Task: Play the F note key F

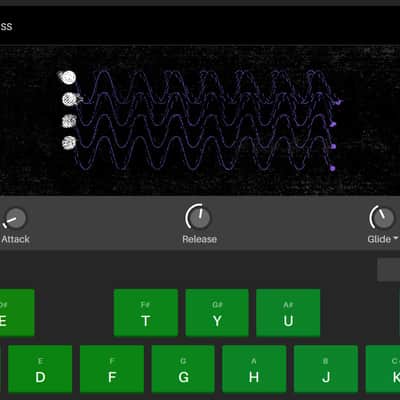Action: tap(112, 369)
